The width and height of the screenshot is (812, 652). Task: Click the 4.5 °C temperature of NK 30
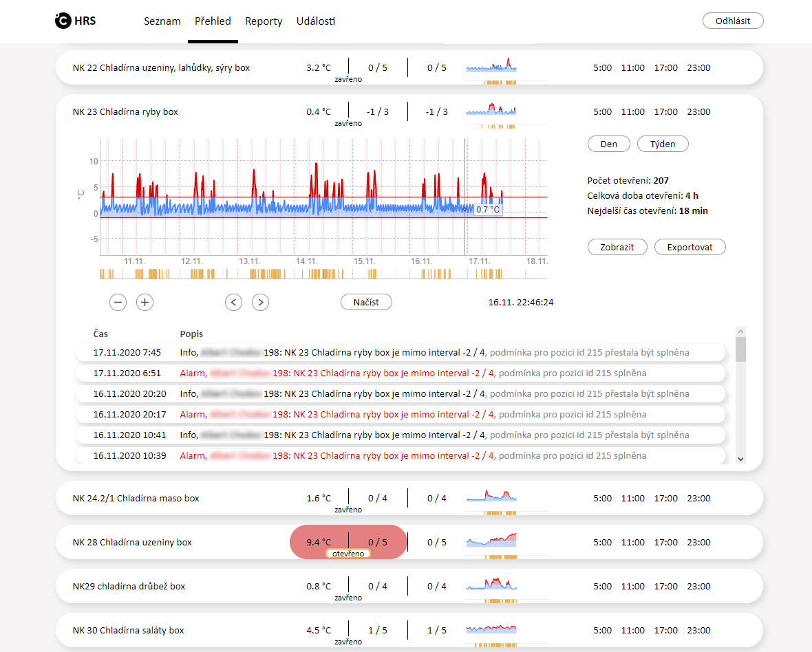(319, 630)
